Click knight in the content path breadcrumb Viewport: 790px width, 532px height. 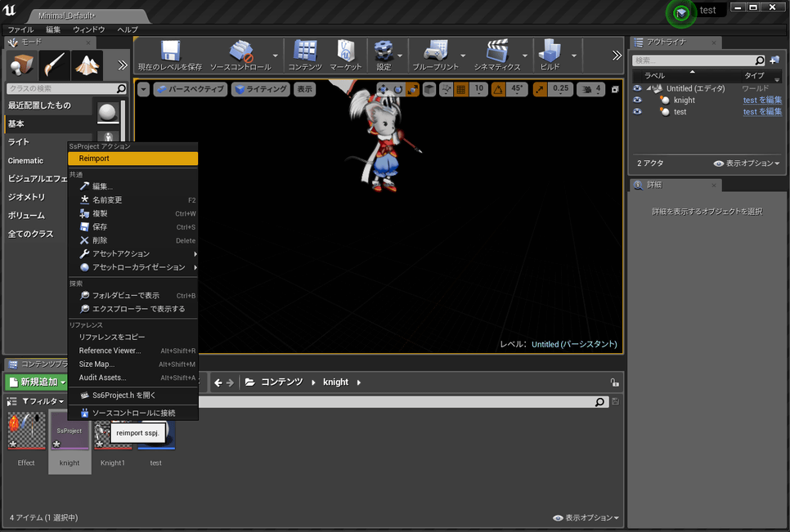(335, 382)
